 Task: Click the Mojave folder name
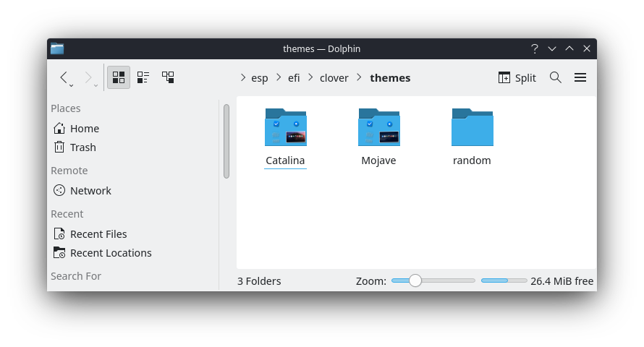378,160
